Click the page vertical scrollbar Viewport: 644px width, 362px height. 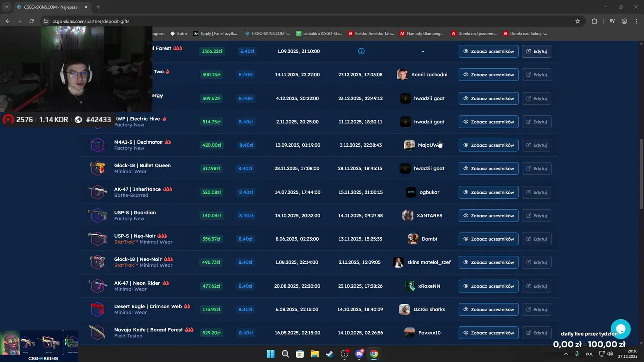641,175
